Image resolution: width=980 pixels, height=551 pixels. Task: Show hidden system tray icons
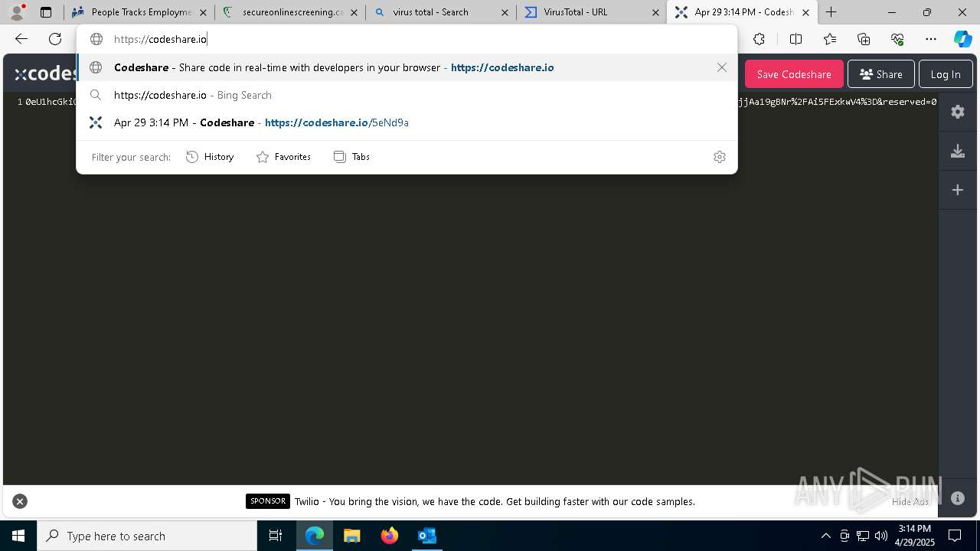point(825,536)
